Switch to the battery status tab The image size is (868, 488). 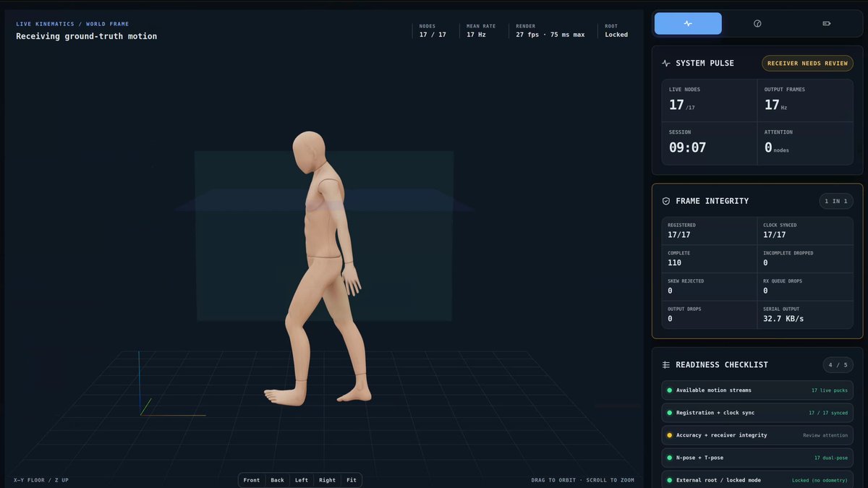[827, 23]
